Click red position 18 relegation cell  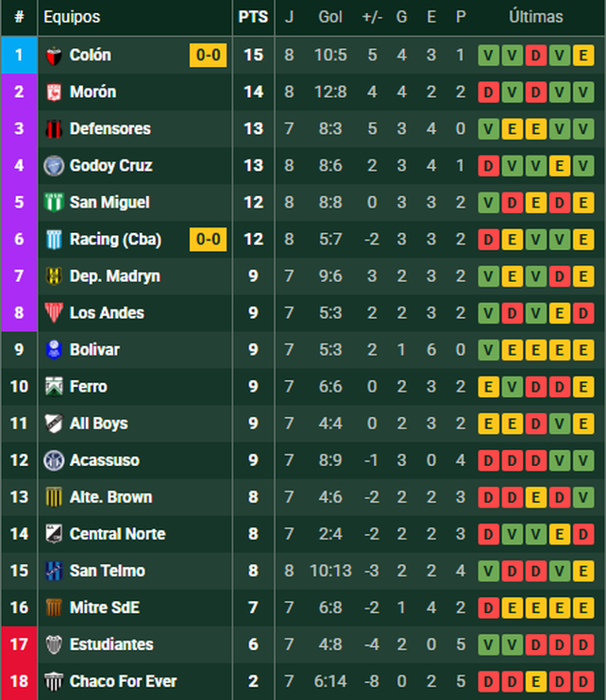19,681
